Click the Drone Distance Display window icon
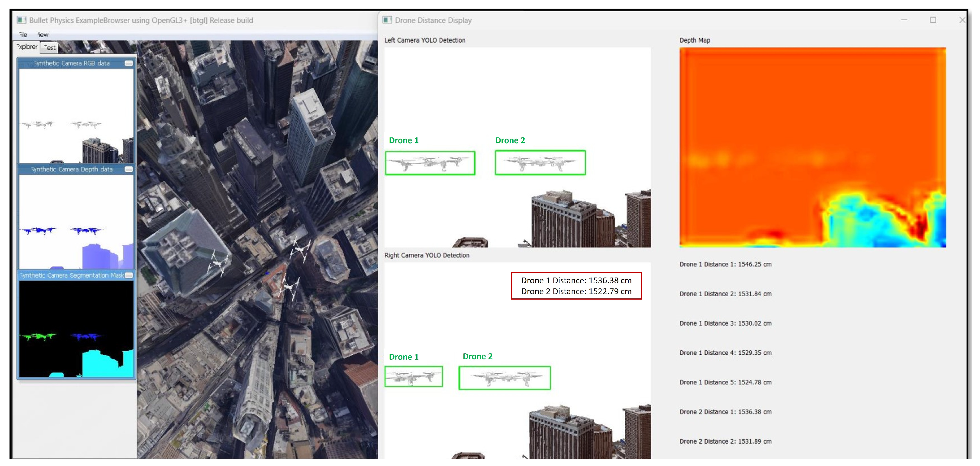The height and width of the screenshot is (466, 980). click(x=387, y=20)
